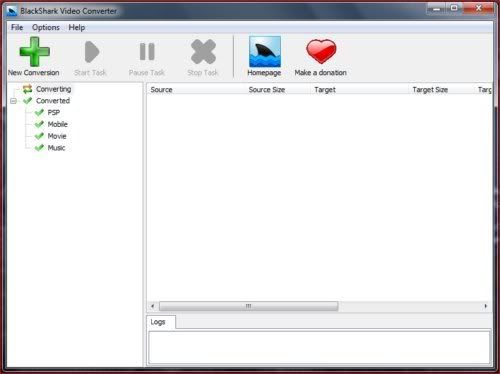Click the checkmark icon beside Movie
500x374 pixels.
39,136
